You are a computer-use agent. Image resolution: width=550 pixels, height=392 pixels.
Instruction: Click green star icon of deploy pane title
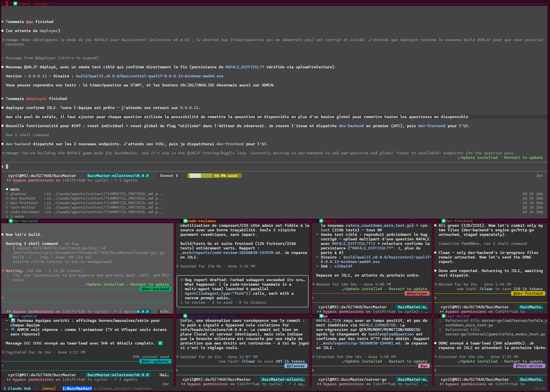pyautogui.click(x=321, y=221)
